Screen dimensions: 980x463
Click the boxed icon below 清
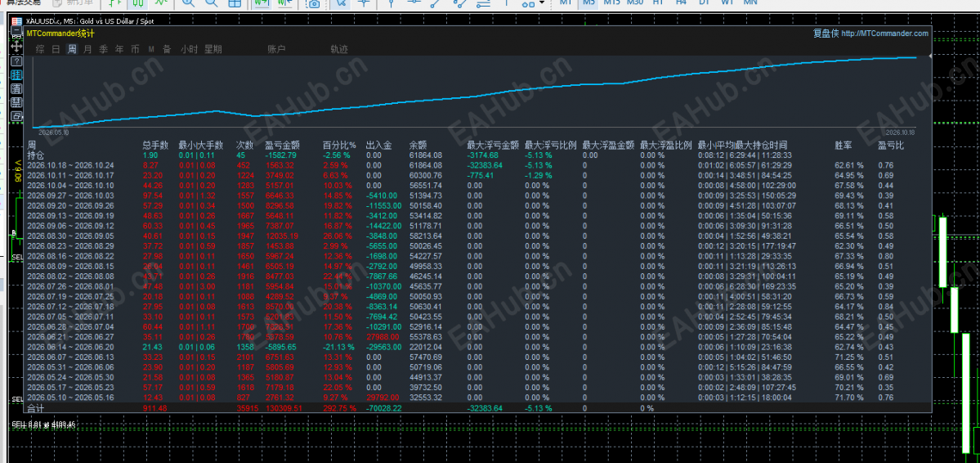tap(17, 102)
